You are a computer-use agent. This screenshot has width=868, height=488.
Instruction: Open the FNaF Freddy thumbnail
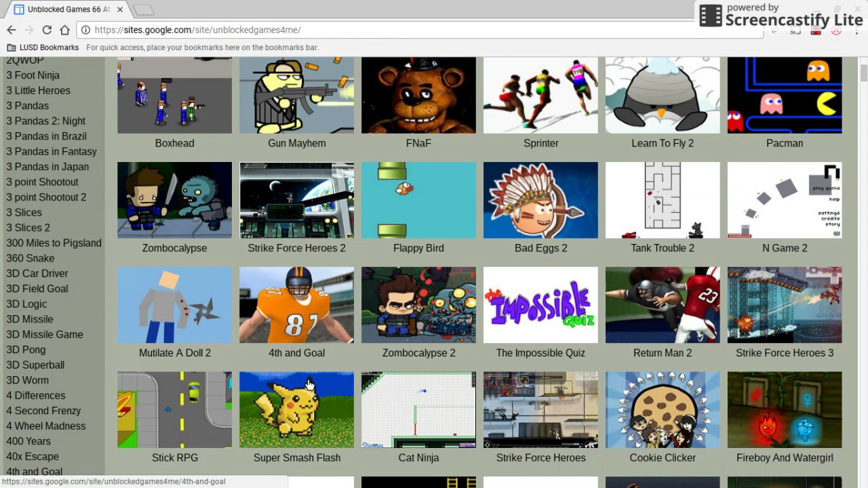tap(418, 95)
